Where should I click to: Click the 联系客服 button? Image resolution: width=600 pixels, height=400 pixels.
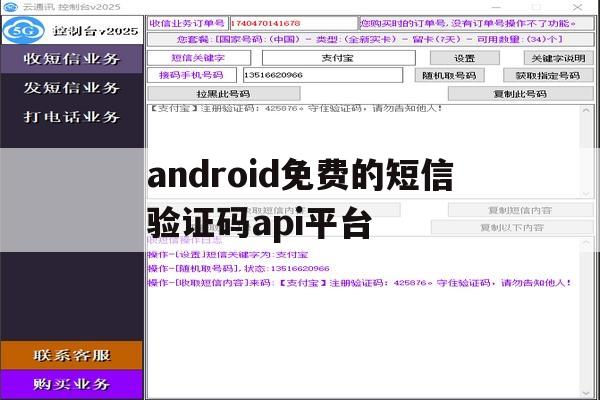point(72,355)
